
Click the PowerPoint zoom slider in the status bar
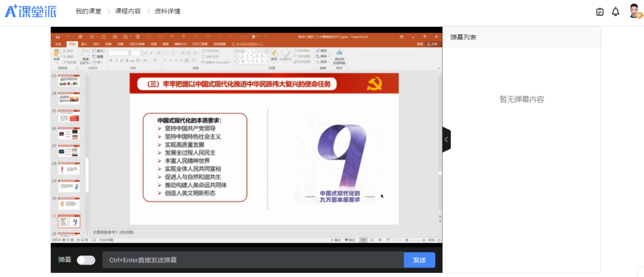(x=407, y=239)
